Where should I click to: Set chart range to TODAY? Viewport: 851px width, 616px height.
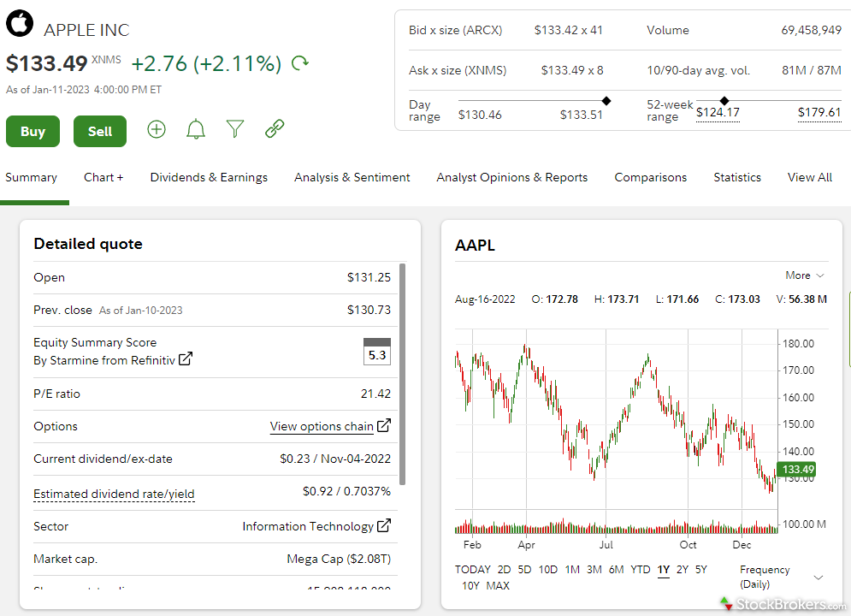(473, 569)
